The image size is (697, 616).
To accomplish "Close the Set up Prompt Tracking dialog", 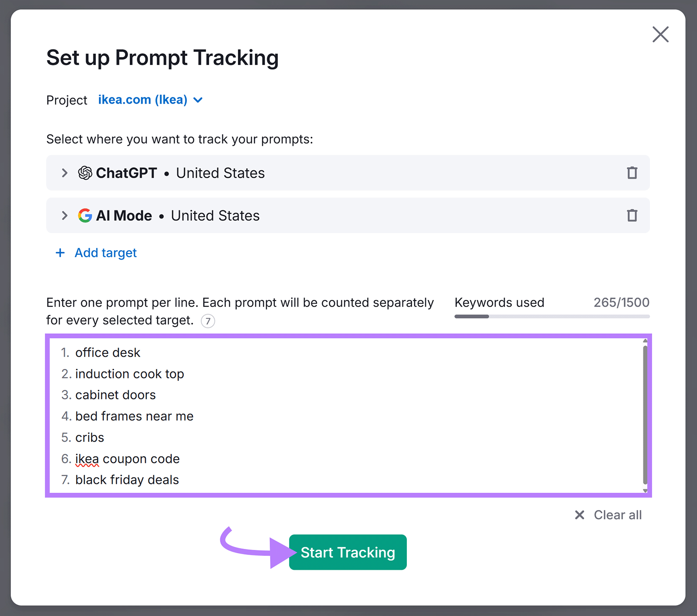I will (660, 34).
